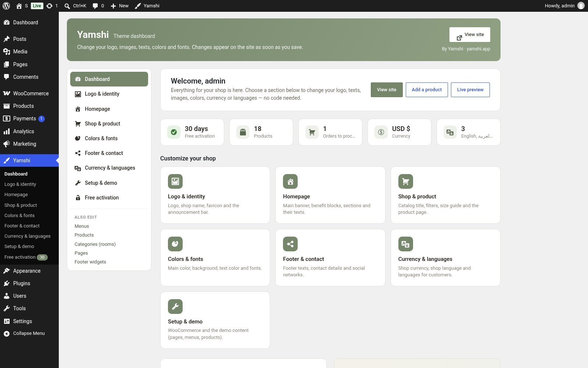Open Setup & demo in theme panel nav
Image resolution: width=588 pixels, height=368 pixels.
109,183
